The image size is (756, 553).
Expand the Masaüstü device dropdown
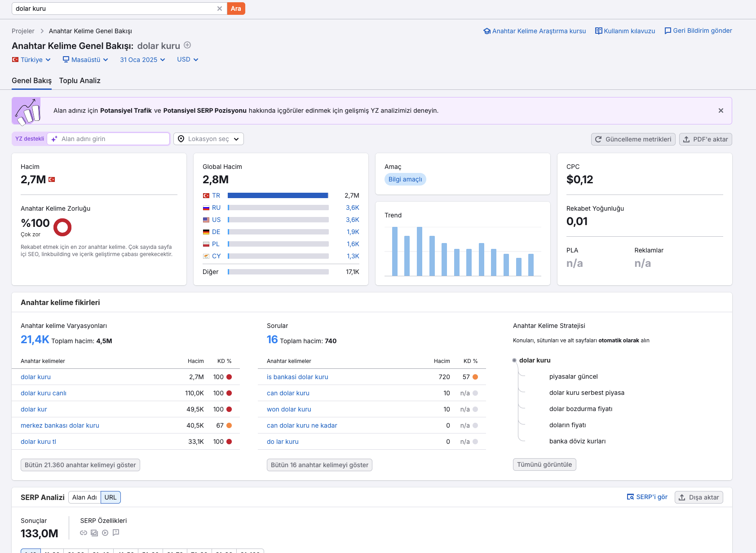tap(85, 60)
